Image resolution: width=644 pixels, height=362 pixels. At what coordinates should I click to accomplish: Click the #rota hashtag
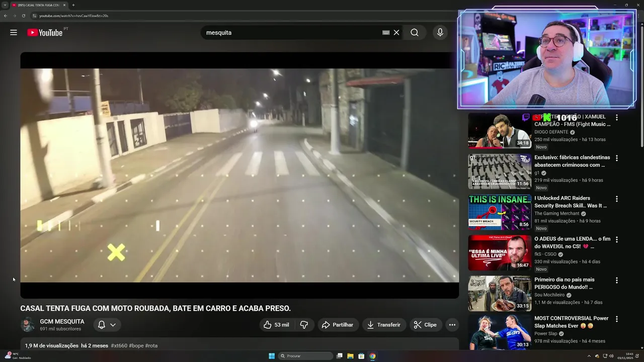[x=151, y=346]
